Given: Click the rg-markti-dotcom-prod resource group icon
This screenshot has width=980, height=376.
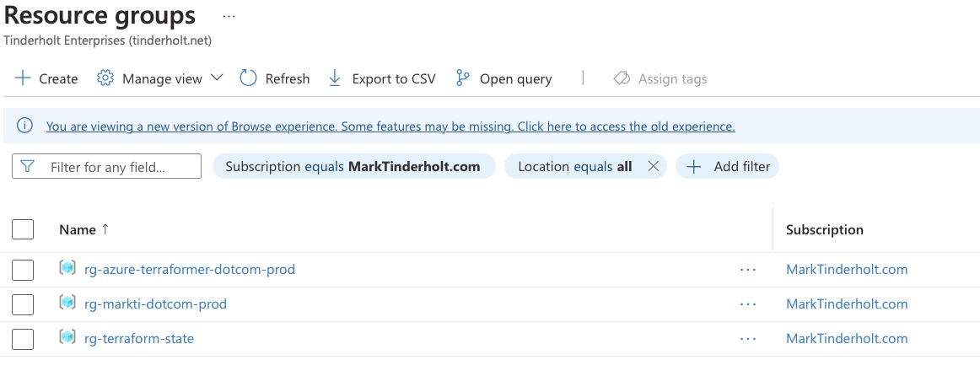Looking at the screenshot, I should click(x=67, y=303).
